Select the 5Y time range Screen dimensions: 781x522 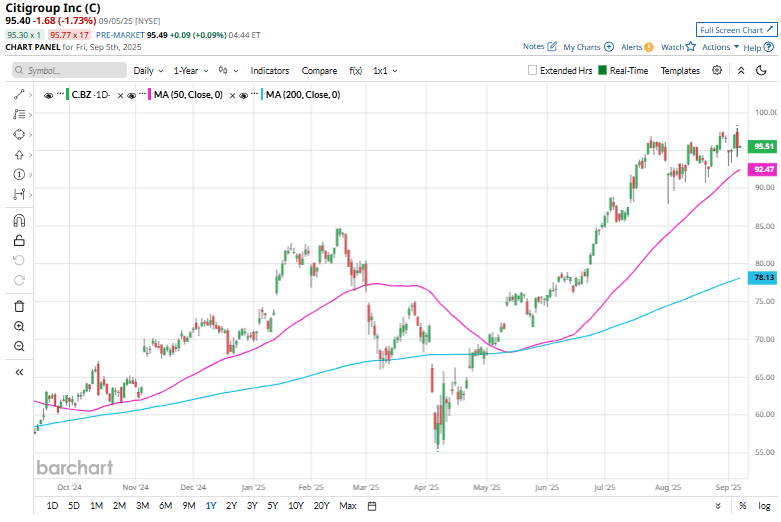[x=273, y=506]
